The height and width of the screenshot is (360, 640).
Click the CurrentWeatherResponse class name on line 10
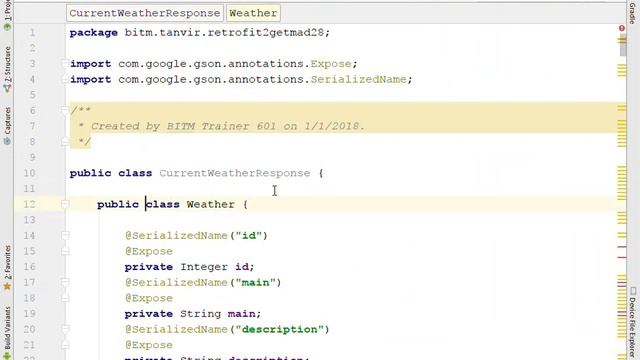235,173
